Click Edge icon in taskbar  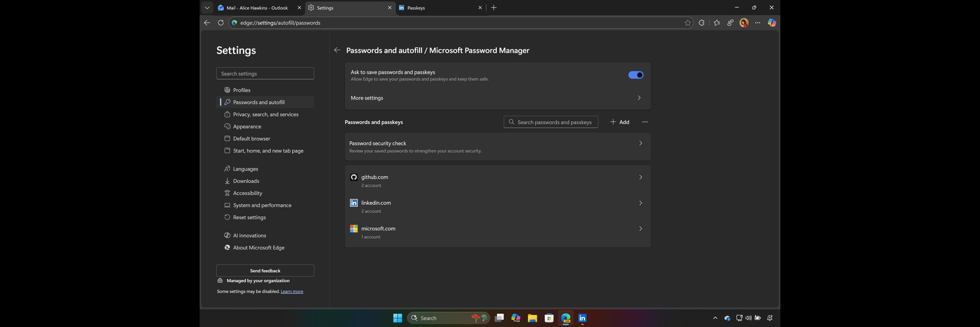pyautogui.click(x=566, y=318)
